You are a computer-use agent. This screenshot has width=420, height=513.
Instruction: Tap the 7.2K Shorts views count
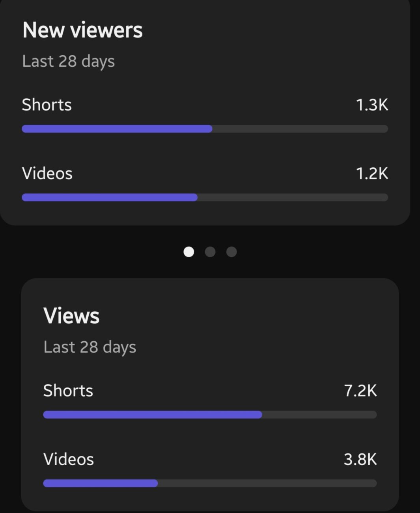tap(360, 391)
